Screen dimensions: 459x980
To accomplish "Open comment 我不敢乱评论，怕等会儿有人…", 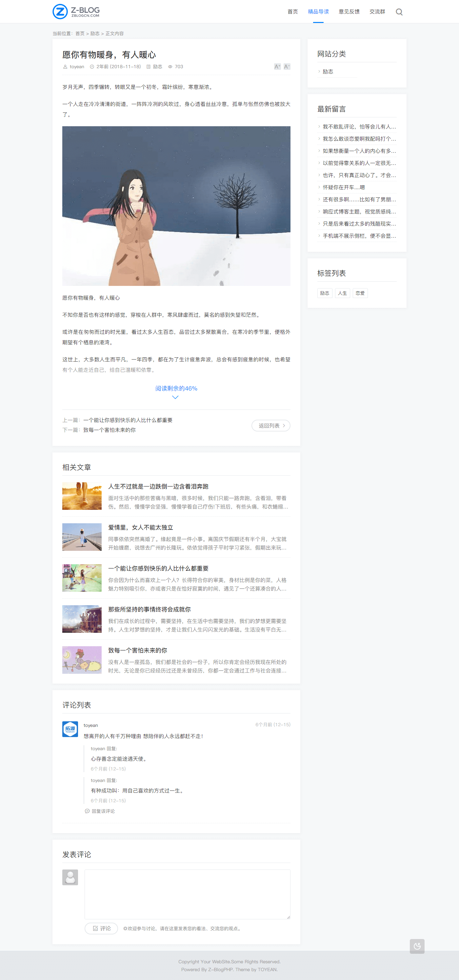I will pyautogui.click(x=359, y=127).
